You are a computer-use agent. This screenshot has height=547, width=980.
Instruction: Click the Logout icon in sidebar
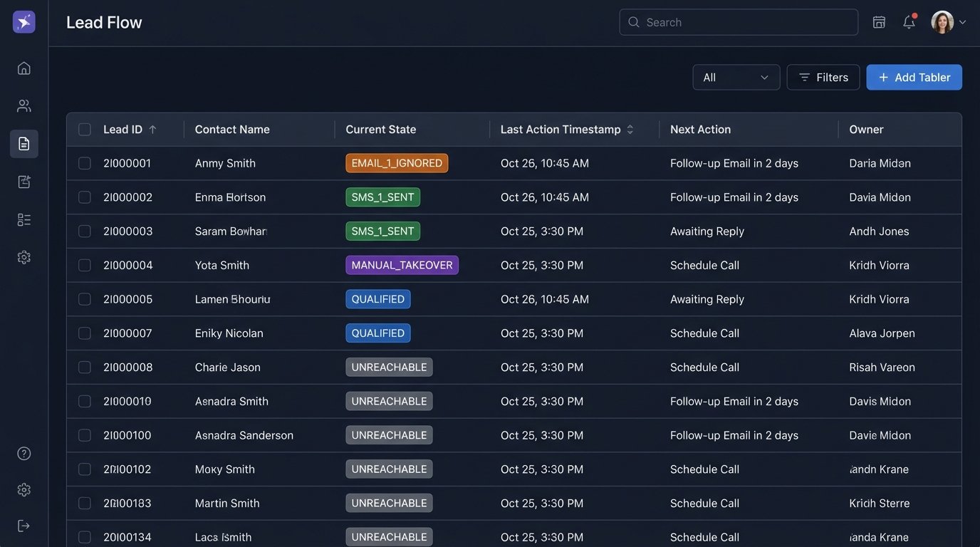click(x=24, y=526)
